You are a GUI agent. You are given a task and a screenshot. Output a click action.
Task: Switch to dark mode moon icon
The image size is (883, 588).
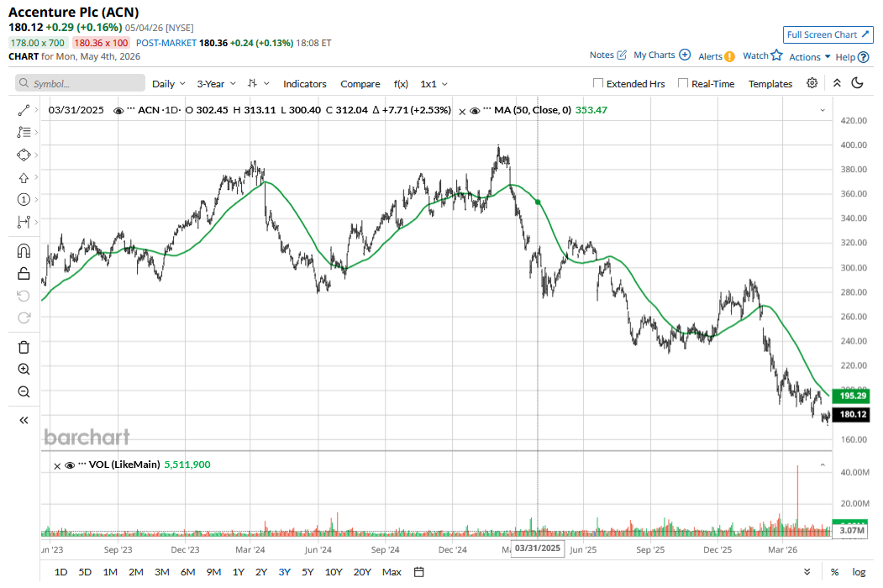point(857,83)
